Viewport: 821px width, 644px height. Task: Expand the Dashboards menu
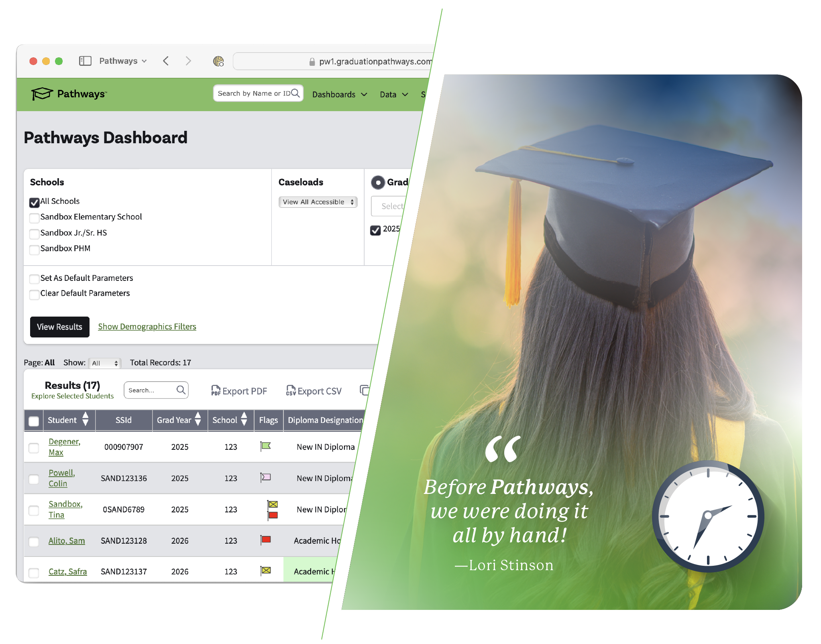(340, 94)
